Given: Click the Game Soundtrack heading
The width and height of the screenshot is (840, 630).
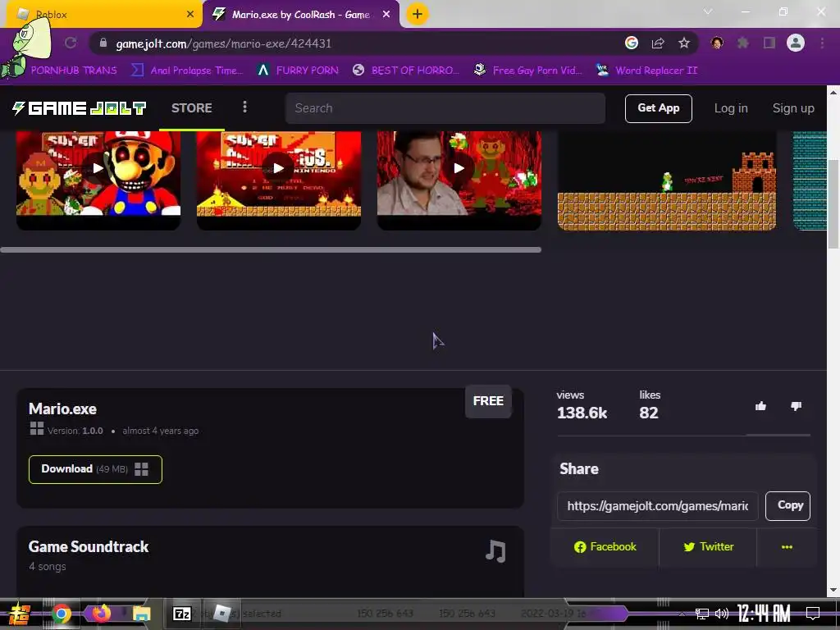Looking at the screenshot, I should coord(89,547).
